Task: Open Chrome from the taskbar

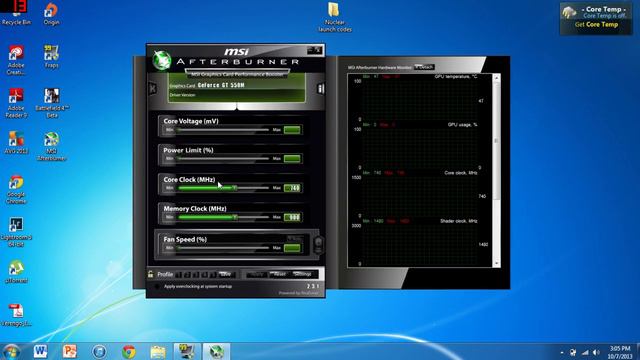Action: point(129,351)
